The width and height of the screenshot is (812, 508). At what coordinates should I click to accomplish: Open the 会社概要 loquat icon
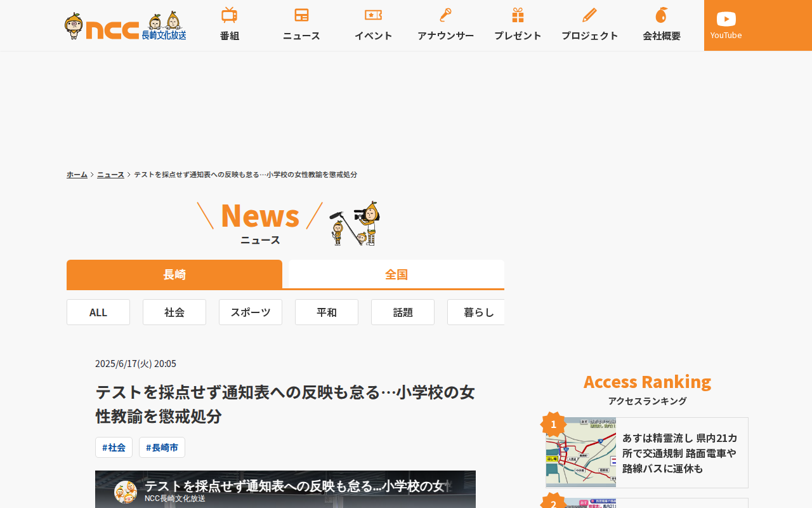(662, 15)
